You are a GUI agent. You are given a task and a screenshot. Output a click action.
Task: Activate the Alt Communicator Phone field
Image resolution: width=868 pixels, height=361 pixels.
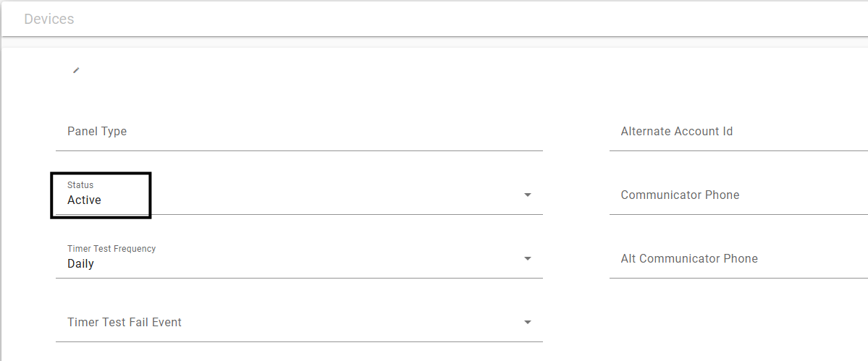pos(738,259)
